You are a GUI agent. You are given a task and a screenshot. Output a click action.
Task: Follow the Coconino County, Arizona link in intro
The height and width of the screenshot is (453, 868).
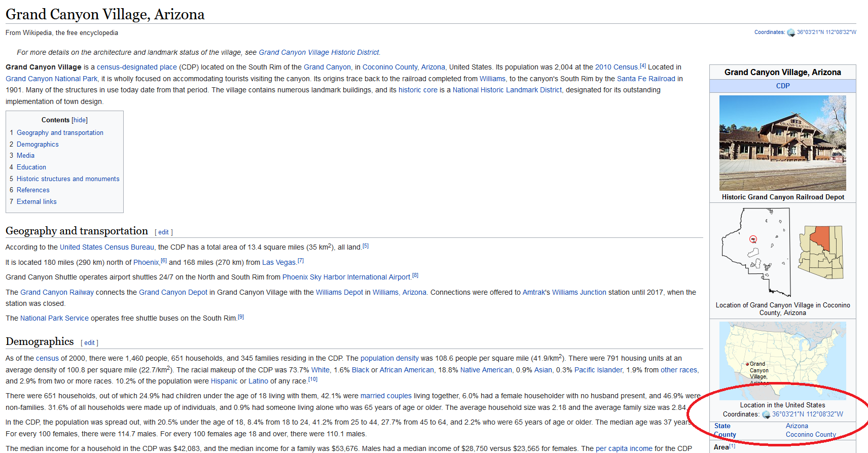(x=404, y=67)
